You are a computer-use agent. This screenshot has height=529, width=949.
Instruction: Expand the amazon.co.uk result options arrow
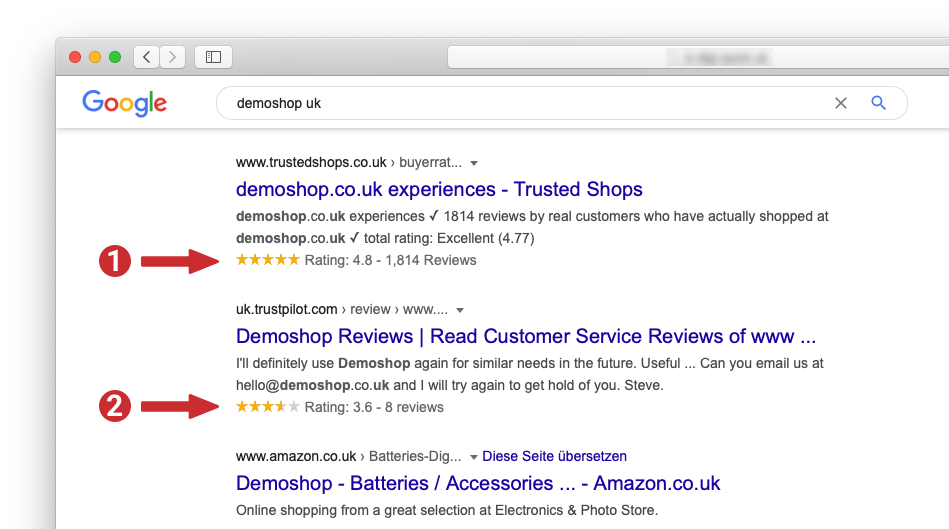click(x=472, y=457)
